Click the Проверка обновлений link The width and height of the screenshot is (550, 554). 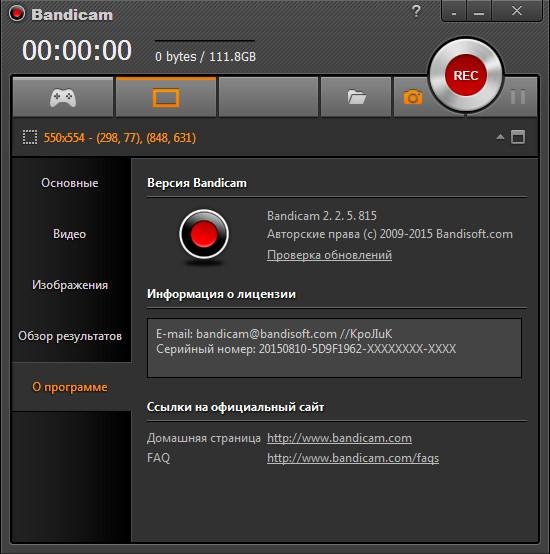329,255
